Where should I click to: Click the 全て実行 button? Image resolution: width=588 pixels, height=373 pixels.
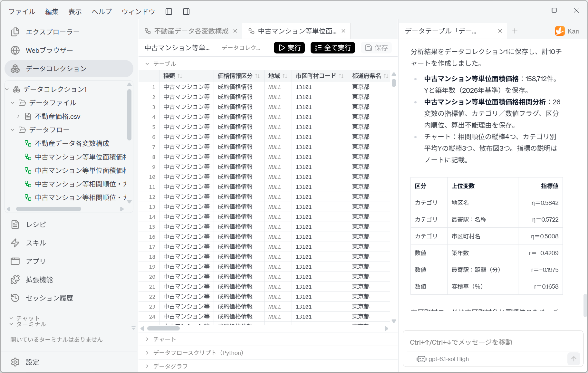333,48
